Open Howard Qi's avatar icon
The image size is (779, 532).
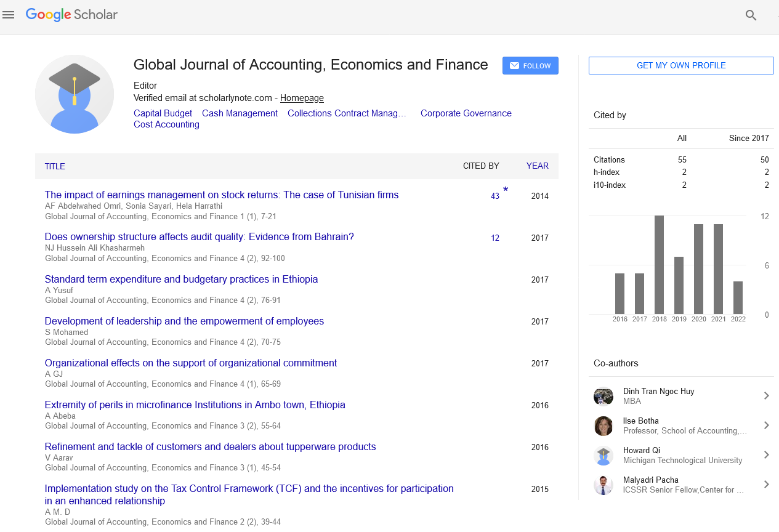pos(603,455)
